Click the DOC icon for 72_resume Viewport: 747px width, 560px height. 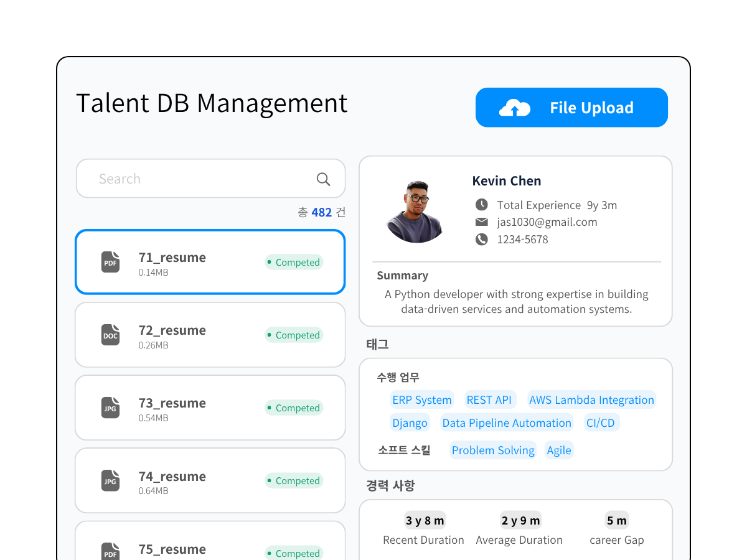(110, 335)
